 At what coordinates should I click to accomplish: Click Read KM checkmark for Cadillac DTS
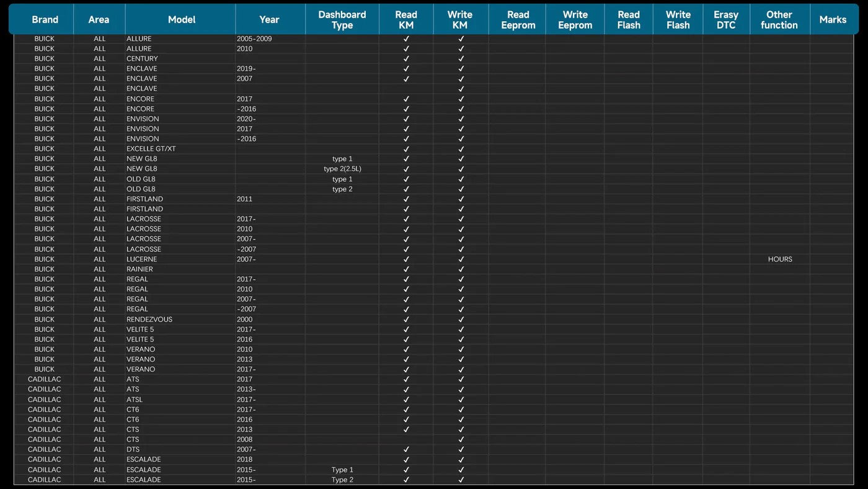tap(406, 450)
